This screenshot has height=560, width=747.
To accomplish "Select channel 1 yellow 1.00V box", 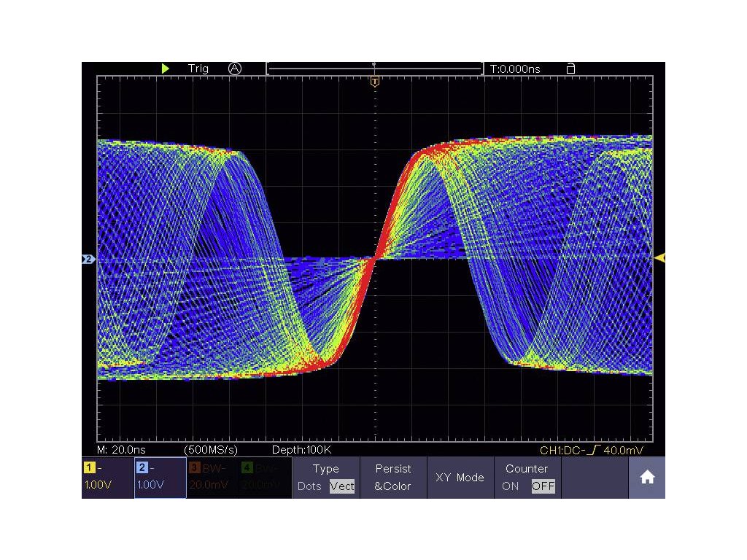I will tap(107, 478).
